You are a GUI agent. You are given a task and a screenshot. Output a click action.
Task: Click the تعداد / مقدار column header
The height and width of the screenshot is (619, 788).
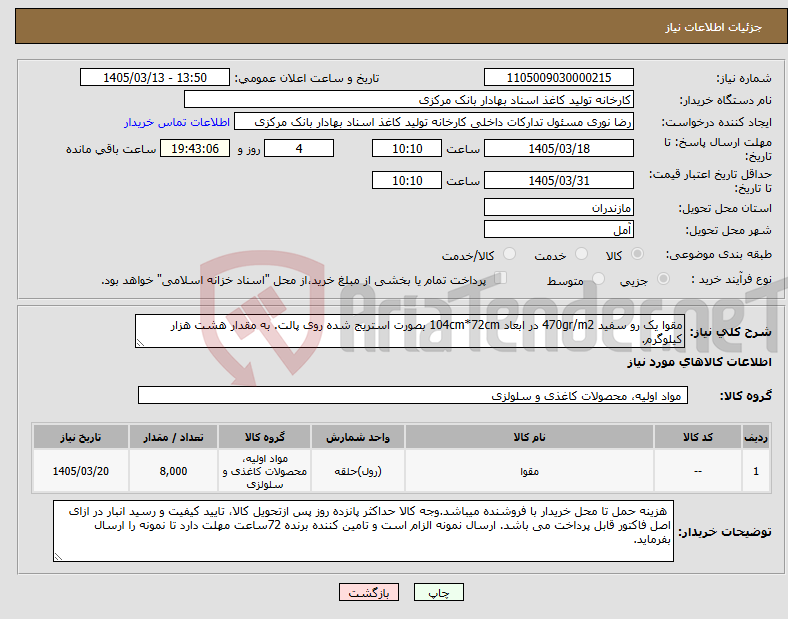(x=173, y=437)
